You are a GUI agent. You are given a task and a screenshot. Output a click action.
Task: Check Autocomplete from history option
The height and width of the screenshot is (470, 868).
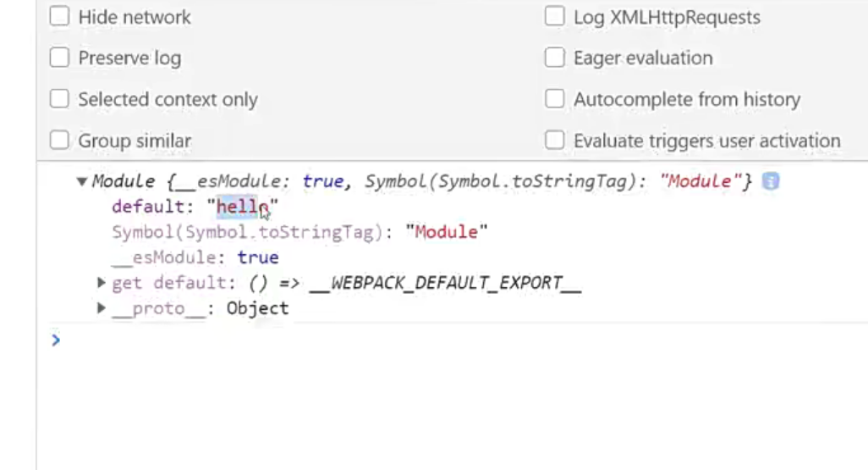[x=555, y=98]
